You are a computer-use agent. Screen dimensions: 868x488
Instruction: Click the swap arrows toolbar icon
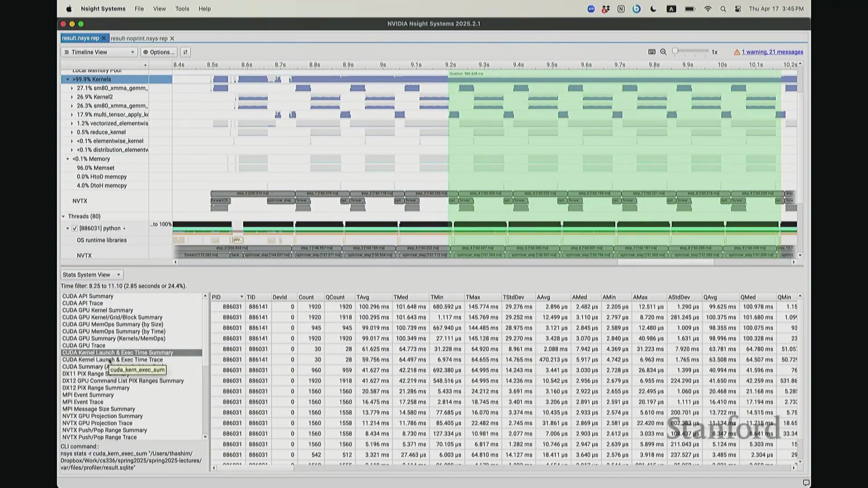coord(185,52)
